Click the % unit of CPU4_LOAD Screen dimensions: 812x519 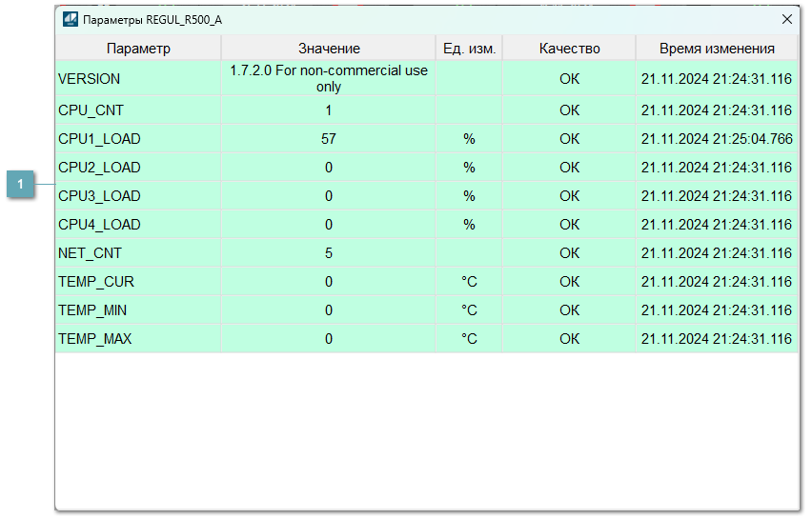coord(469,224)
